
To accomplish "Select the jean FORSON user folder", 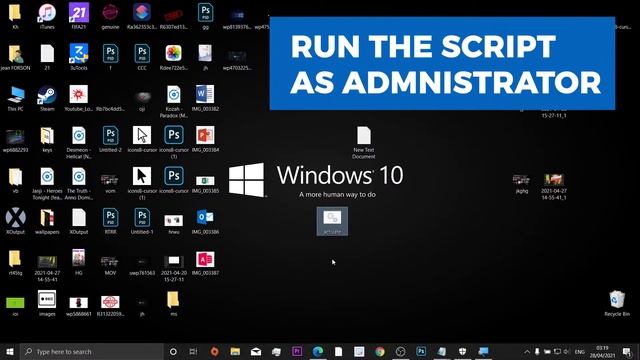I will coord(16,57).
